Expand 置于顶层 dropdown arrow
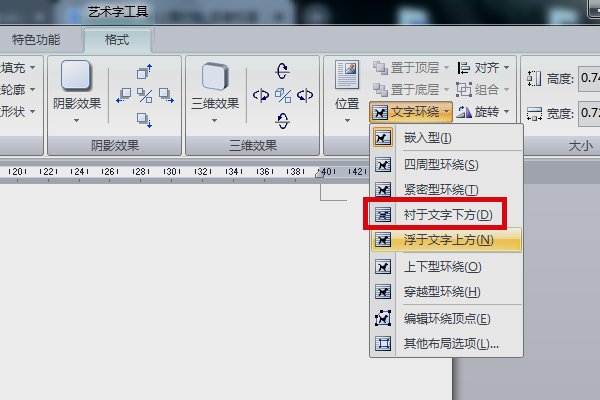Image resolution: width=600 pixels, height=400 pixels. click(446, 68)
